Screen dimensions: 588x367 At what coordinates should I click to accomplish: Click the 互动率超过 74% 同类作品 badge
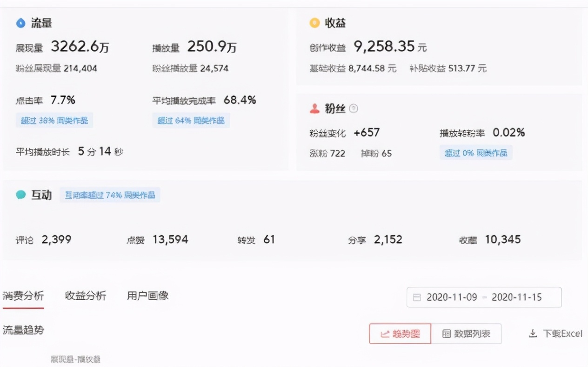(x=110, y=195)
